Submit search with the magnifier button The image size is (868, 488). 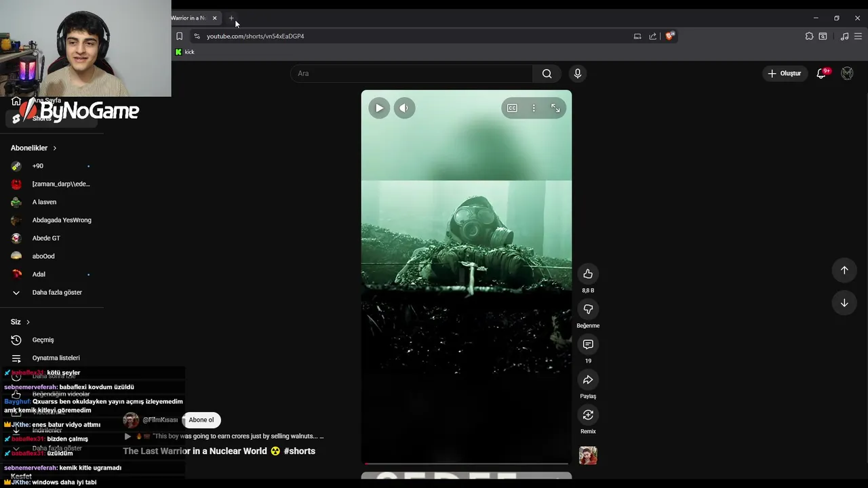click(x=547, y=73)
